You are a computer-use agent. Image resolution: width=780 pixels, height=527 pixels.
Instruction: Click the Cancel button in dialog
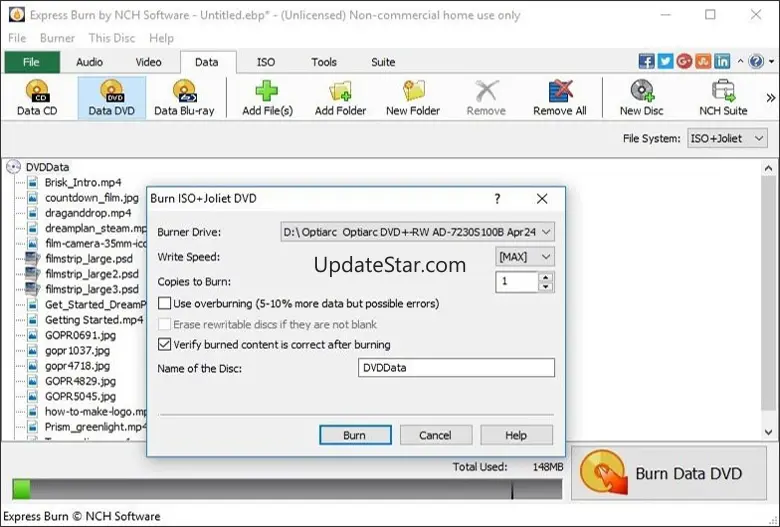(436, 435)
